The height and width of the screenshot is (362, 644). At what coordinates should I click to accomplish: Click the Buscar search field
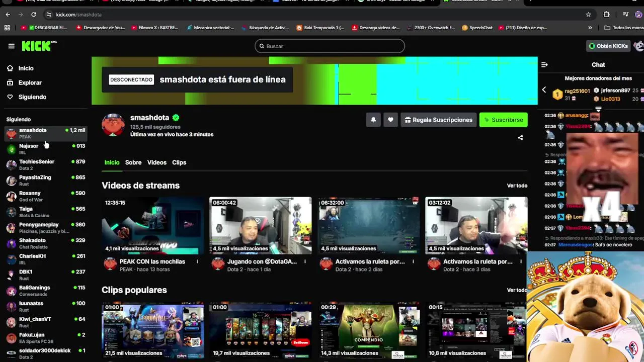pyautogui.click(x=330, y=46)
